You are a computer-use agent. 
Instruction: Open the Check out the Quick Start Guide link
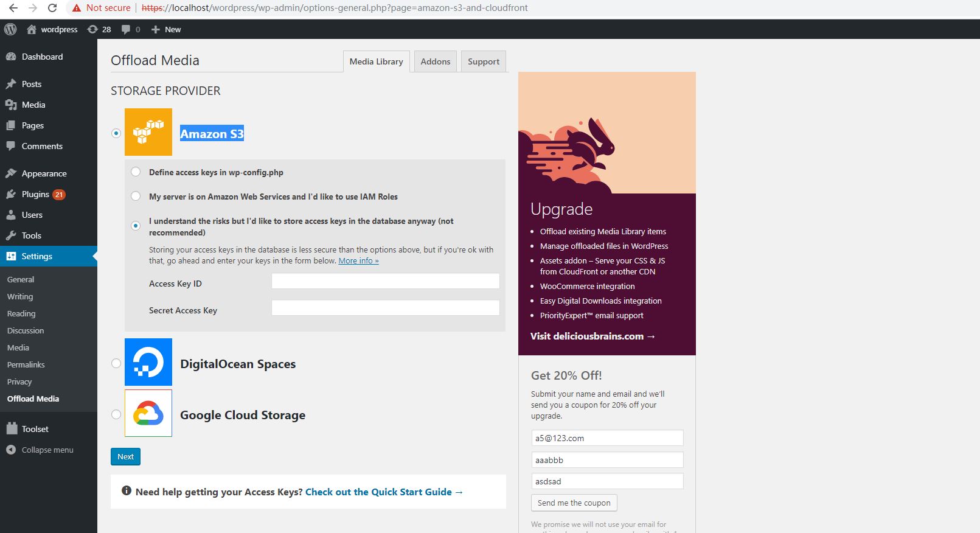coord(384,492)
